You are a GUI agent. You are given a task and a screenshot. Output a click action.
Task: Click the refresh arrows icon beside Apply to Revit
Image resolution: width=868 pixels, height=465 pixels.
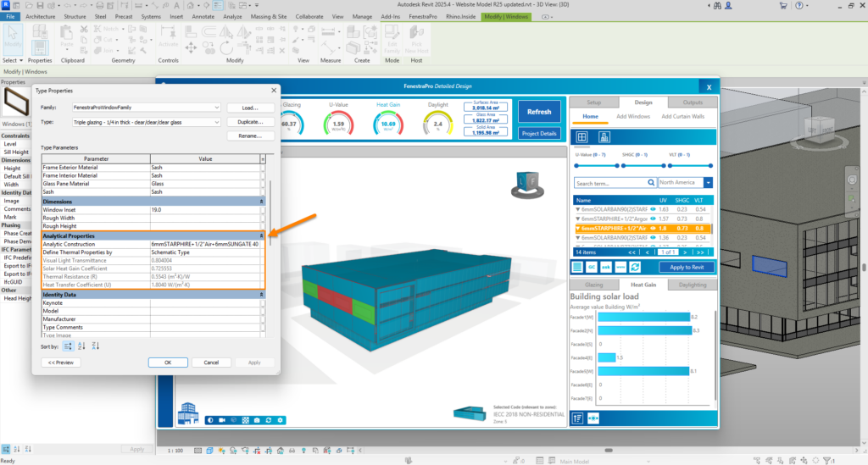pos(635,267)
